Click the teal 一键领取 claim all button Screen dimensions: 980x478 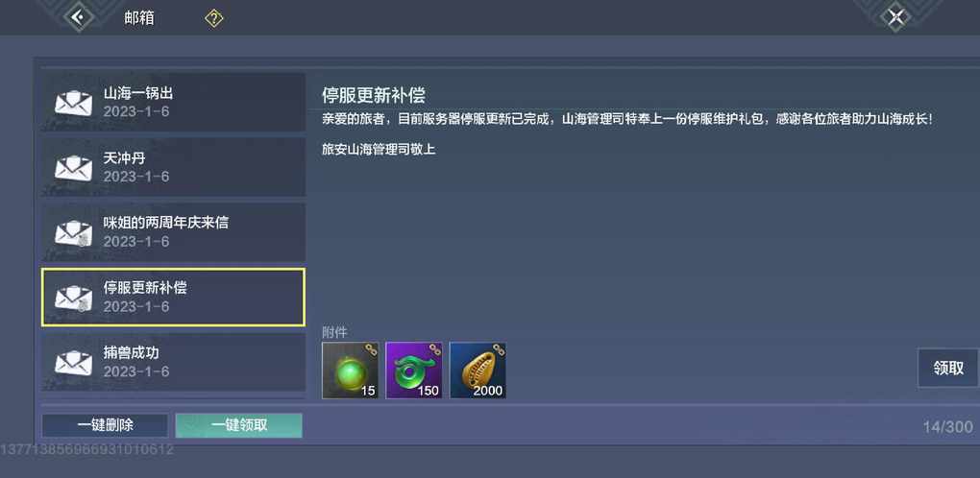(x=238, y=425)
